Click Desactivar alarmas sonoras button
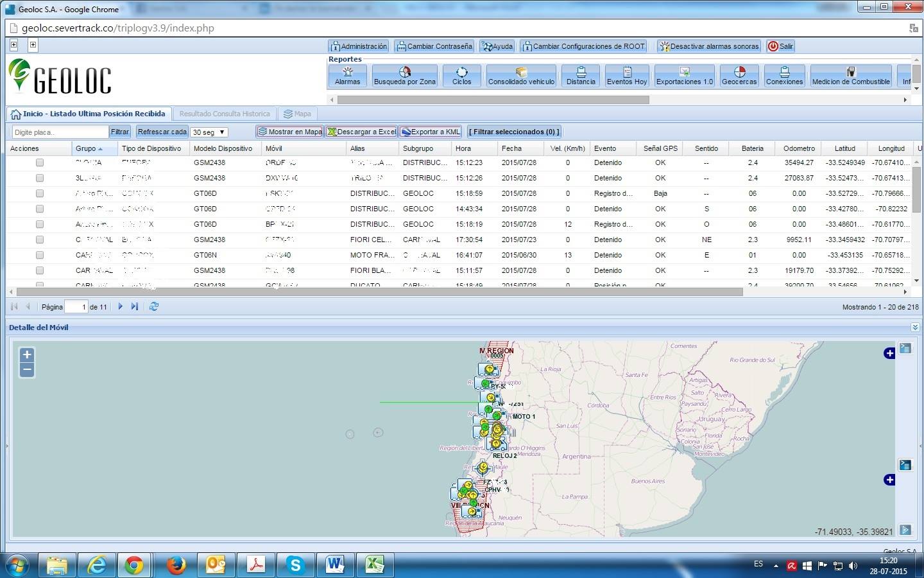The image size is (924, 578). 709,46
